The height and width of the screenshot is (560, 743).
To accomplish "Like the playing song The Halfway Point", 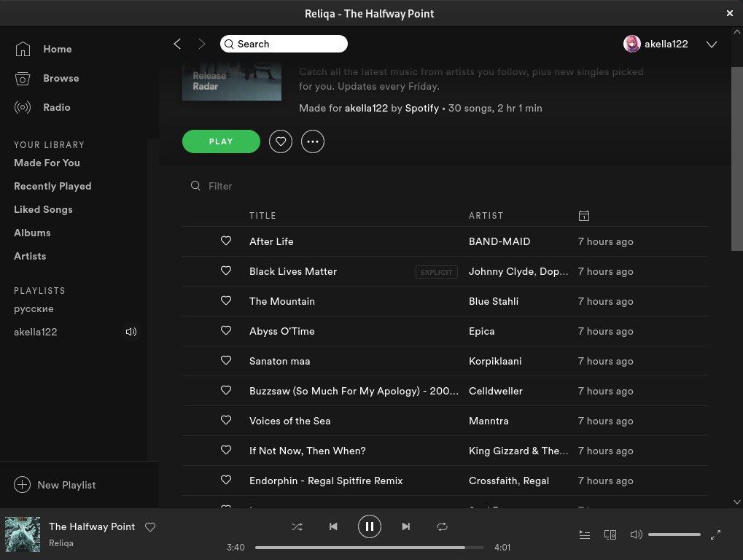I will click(150, 527).
